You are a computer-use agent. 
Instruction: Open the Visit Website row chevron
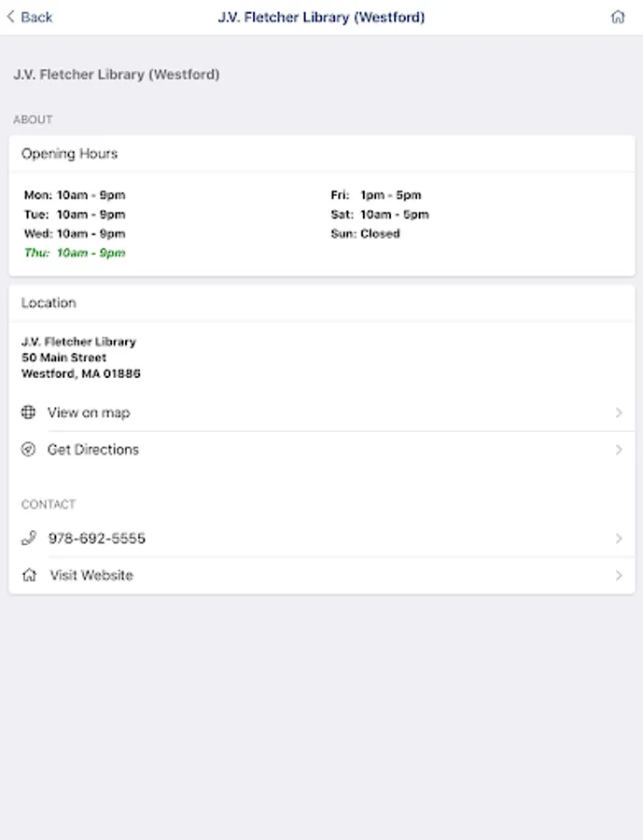point(619,576)
